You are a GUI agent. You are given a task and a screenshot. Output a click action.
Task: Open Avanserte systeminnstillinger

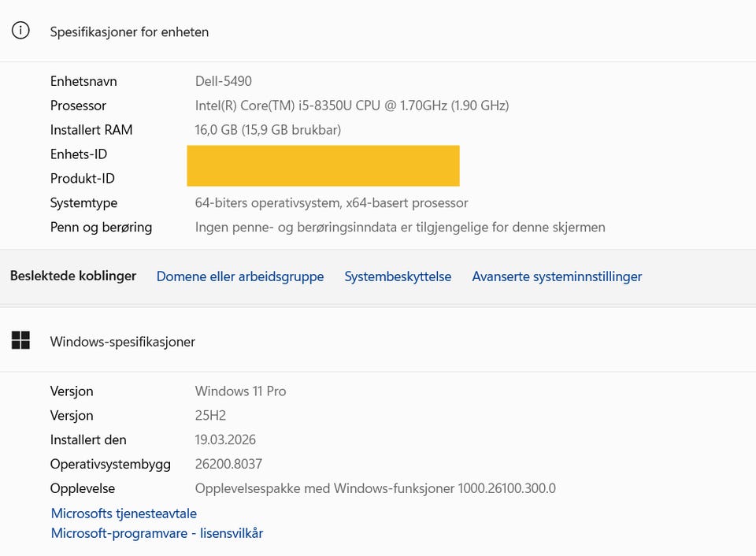tap(557, 276)
